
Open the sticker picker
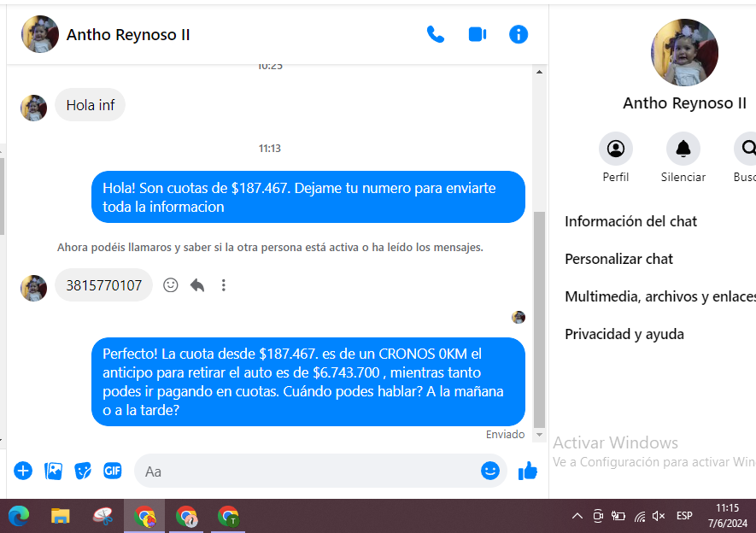click(83, 471)
